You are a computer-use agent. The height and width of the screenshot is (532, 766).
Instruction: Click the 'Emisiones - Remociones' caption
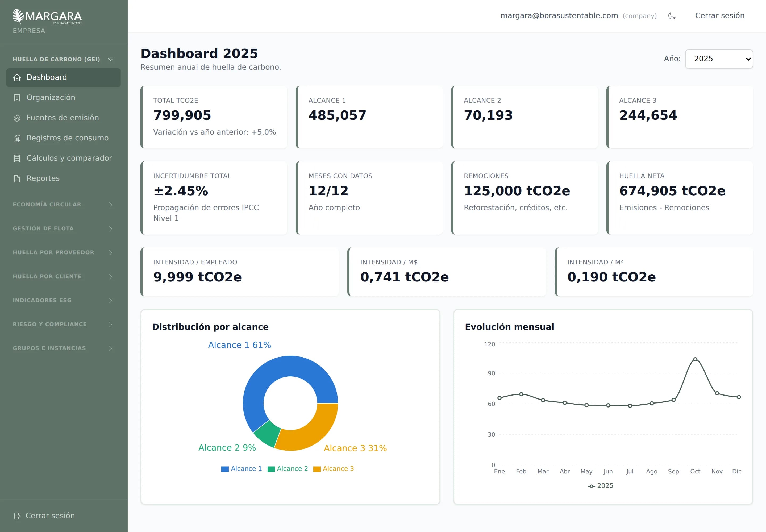coord(664,208)
